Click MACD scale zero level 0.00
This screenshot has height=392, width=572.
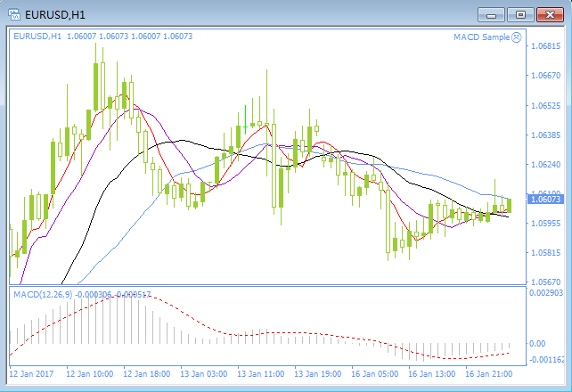pos(537,344)
